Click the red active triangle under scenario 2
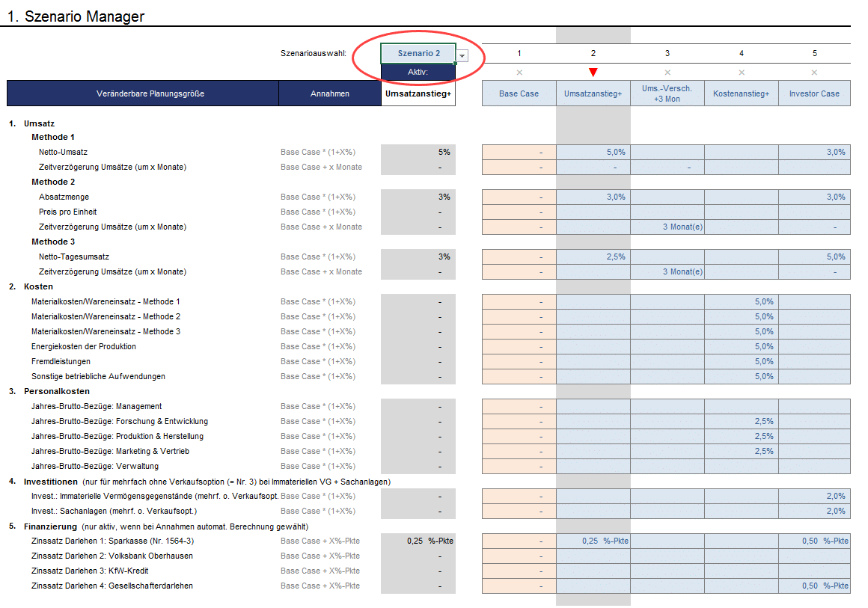This screenshot has height=608, width=868. (593, 73)
